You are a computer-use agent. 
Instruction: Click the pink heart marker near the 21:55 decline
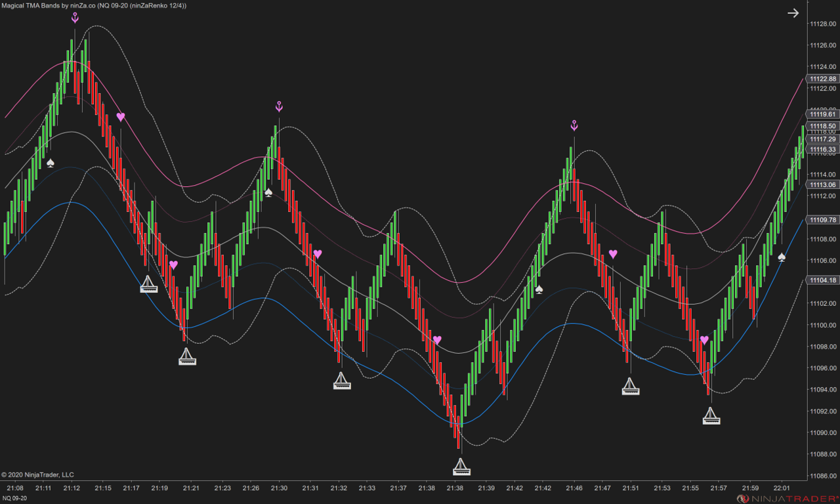coord(704,340)
